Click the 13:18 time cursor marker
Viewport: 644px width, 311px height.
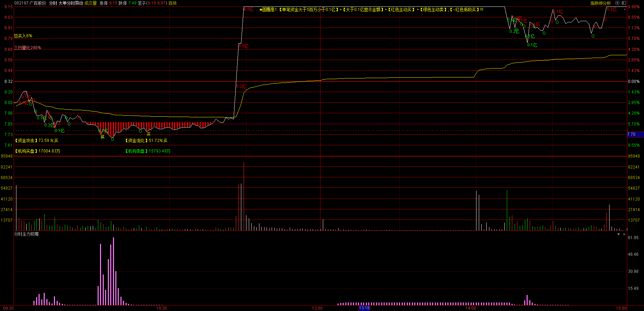(364, 308)
